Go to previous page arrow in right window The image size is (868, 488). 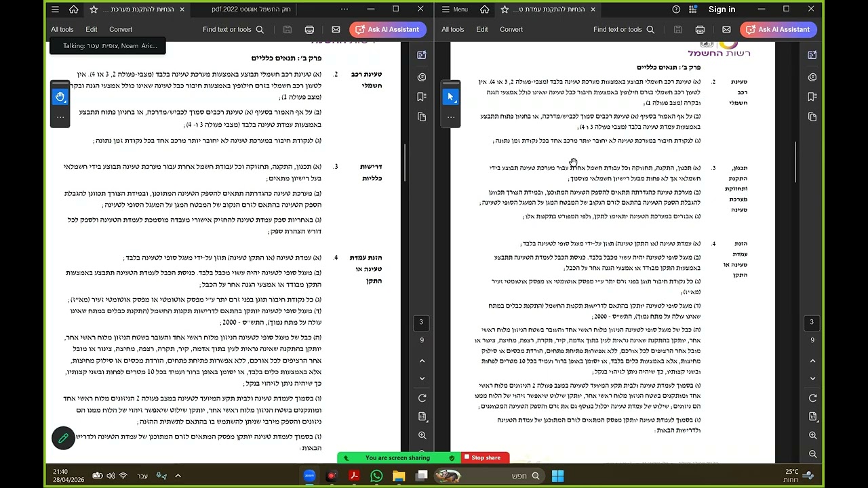(812, 361)
